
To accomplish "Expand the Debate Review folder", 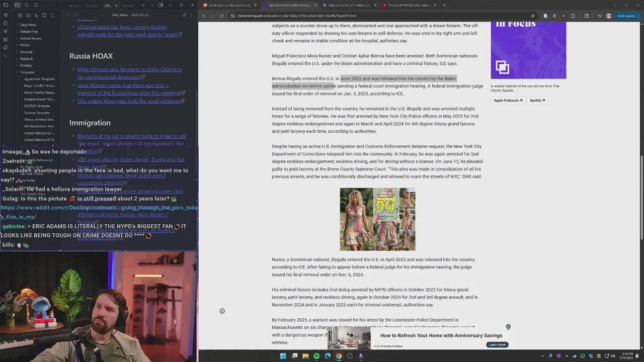I will point(31,38).
